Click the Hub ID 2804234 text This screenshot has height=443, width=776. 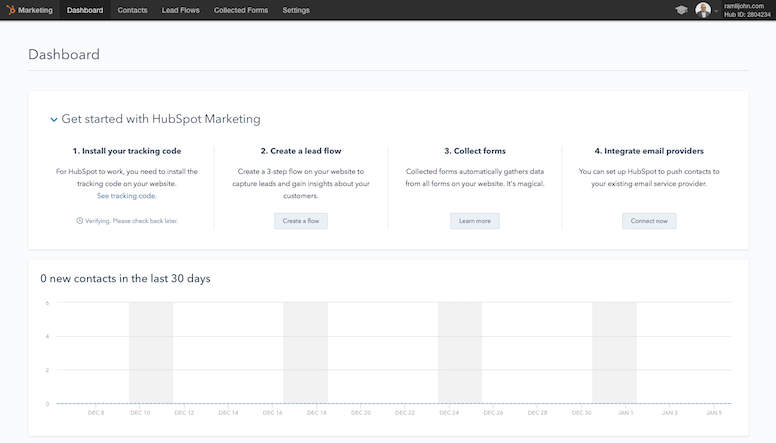point(747,14)
